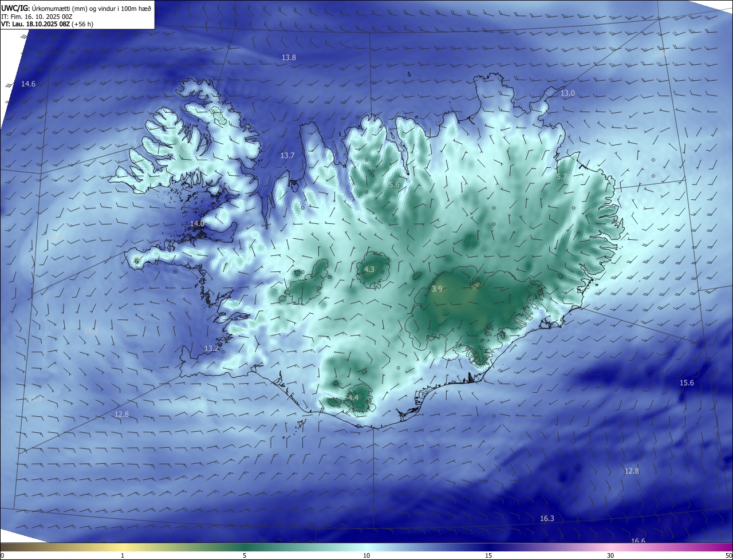Click the 4.4 value on the southern glacier
This screenshot has height=560, width=733.
tap(353, 397)
